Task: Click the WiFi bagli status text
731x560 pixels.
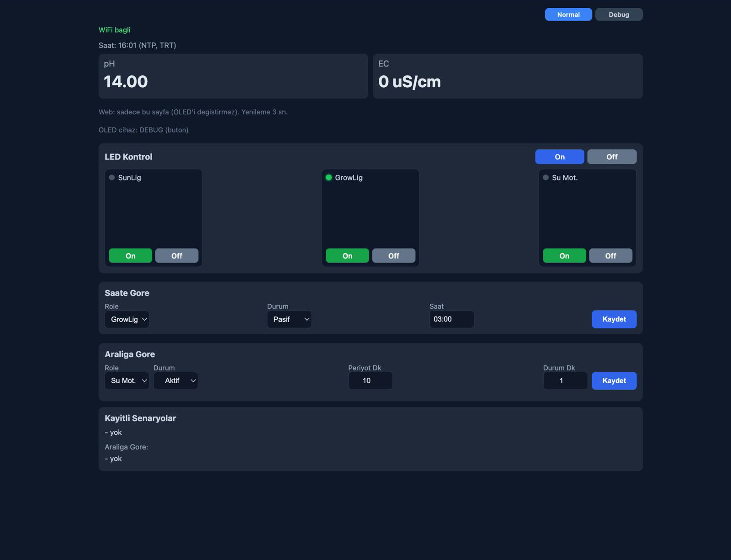Action: point(115,30)
